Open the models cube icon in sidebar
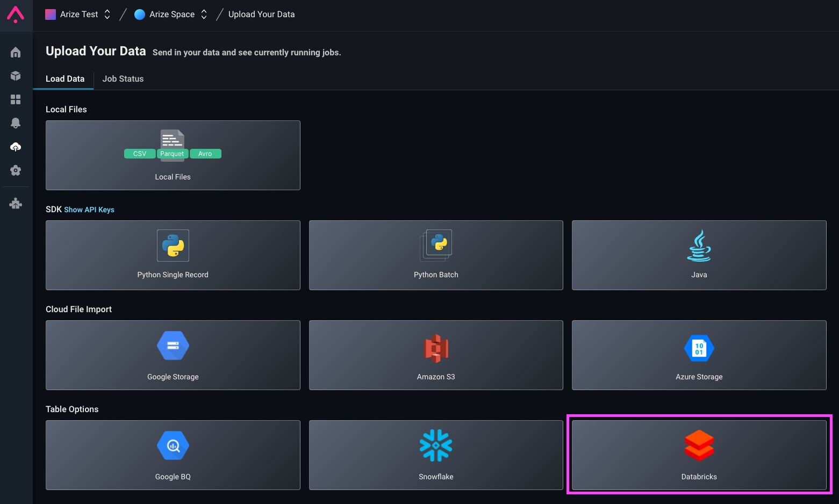The height and width of the screenshot is (504, 839). click(x=16, y=76)
